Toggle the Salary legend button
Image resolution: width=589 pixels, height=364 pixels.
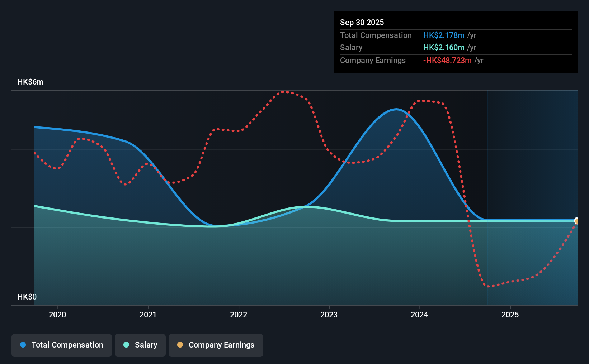[140, 345]
